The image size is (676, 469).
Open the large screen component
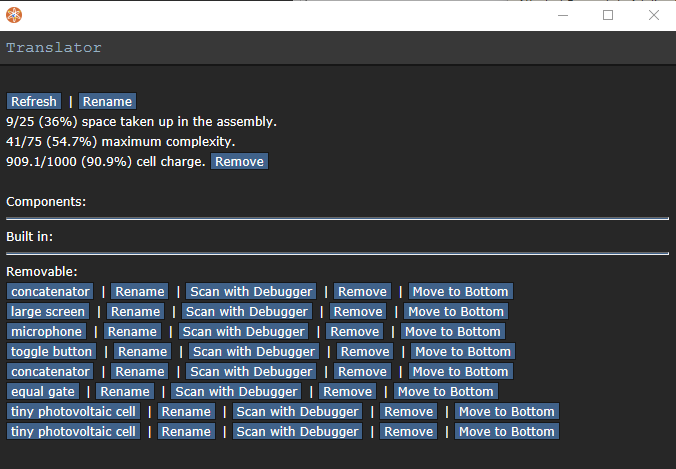point(48,311)
